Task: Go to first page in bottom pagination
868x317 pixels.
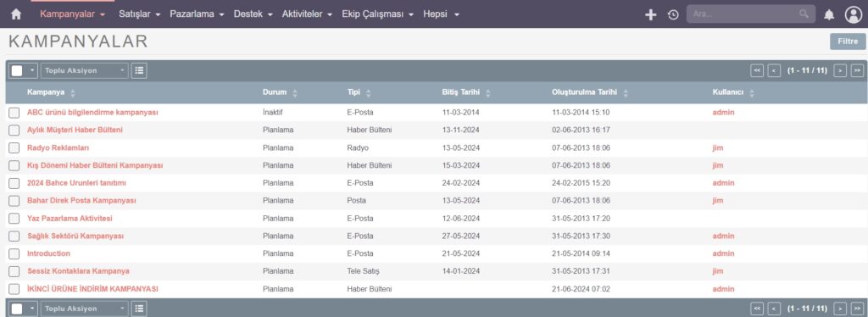Action: (757, 309)
